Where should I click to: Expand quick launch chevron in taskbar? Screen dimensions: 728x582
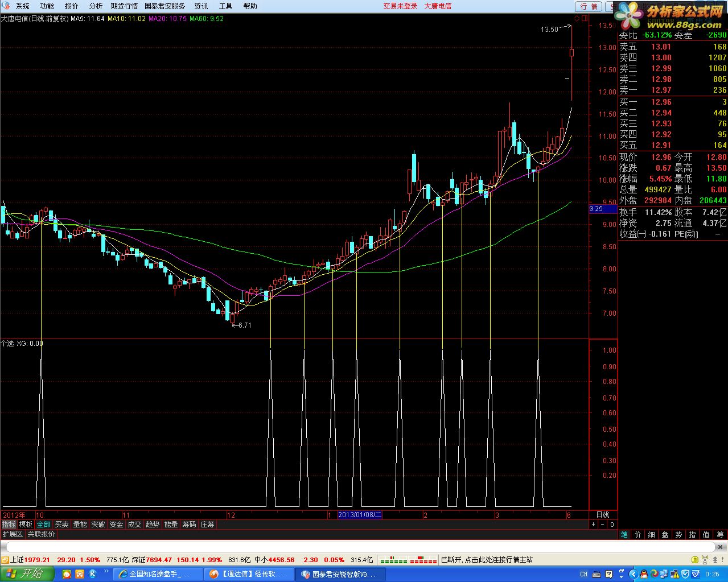106,571
